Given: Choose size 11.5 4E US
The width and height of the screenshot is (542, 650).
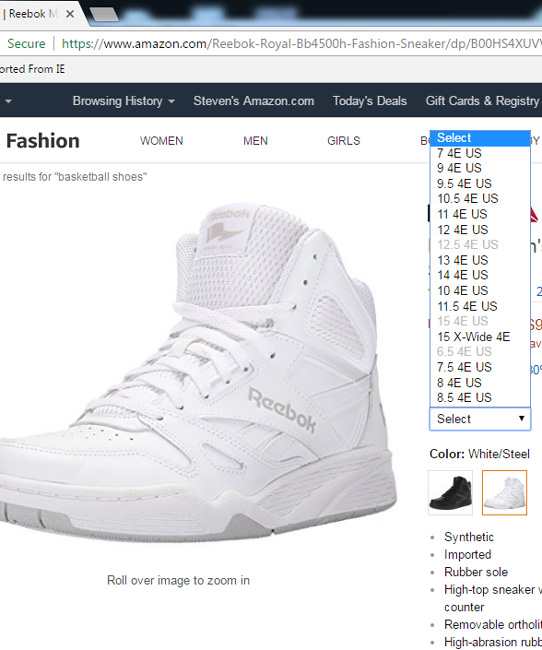Looking at the screenshot, I should tap(480, 306).
